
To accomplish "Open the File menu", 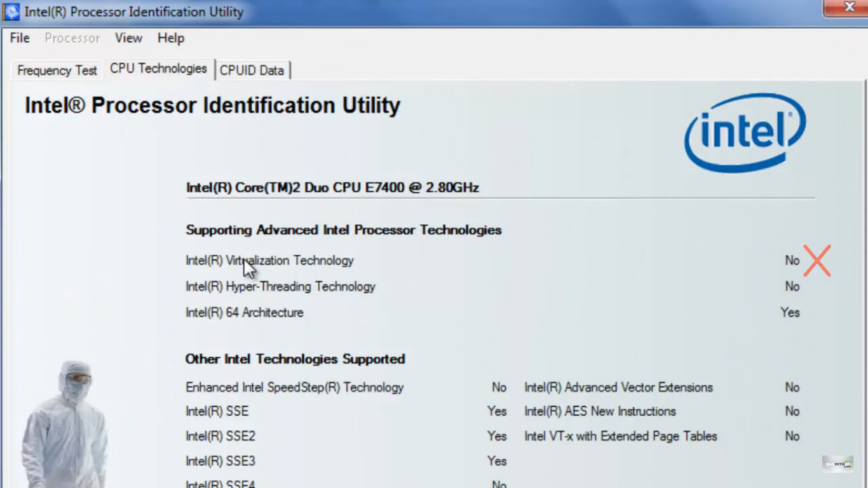I will (x=20, y=38).
